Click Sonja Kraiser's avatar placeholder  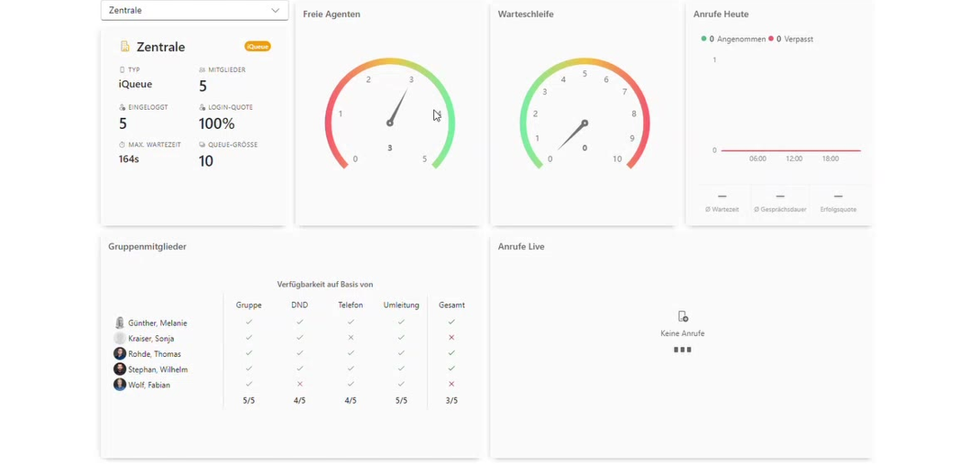click(120, 338)
